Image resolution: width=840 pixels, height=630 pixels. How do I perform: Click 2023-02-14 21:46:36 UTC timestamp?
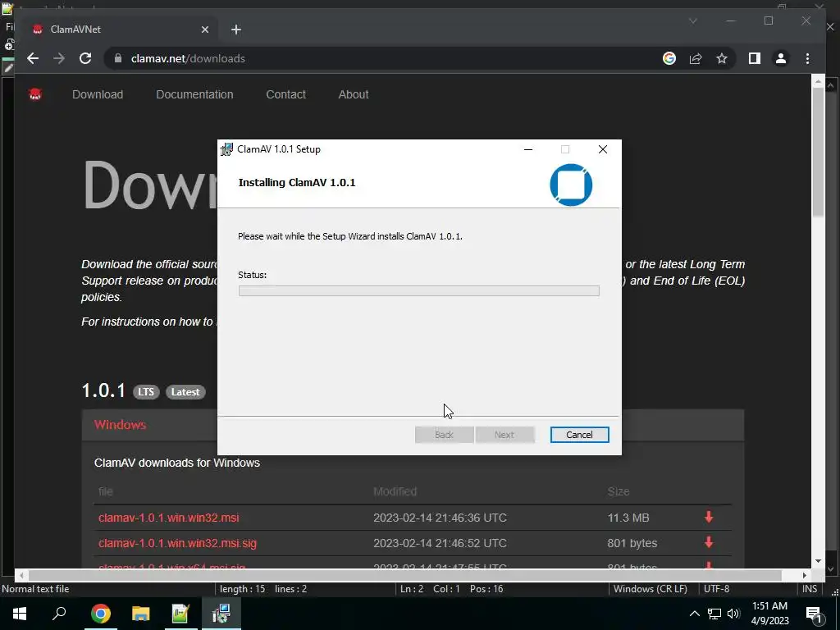click(440, 518)
